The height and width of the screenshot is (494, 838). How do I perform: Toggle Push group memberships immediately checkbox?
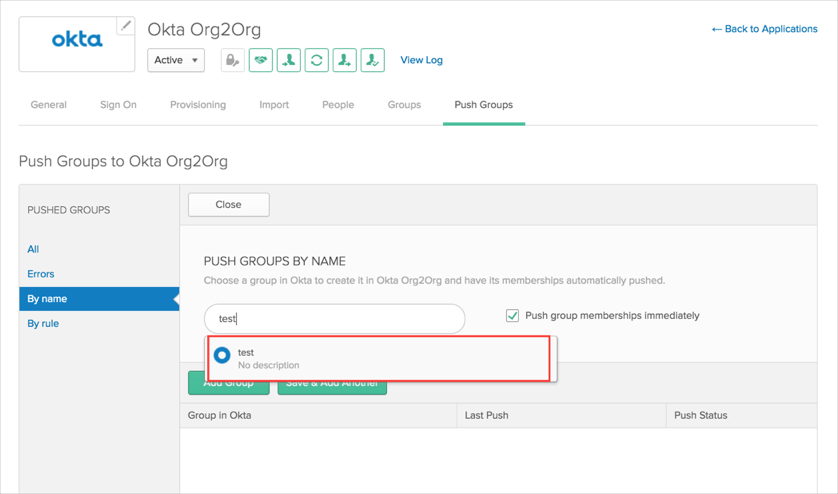512,315
